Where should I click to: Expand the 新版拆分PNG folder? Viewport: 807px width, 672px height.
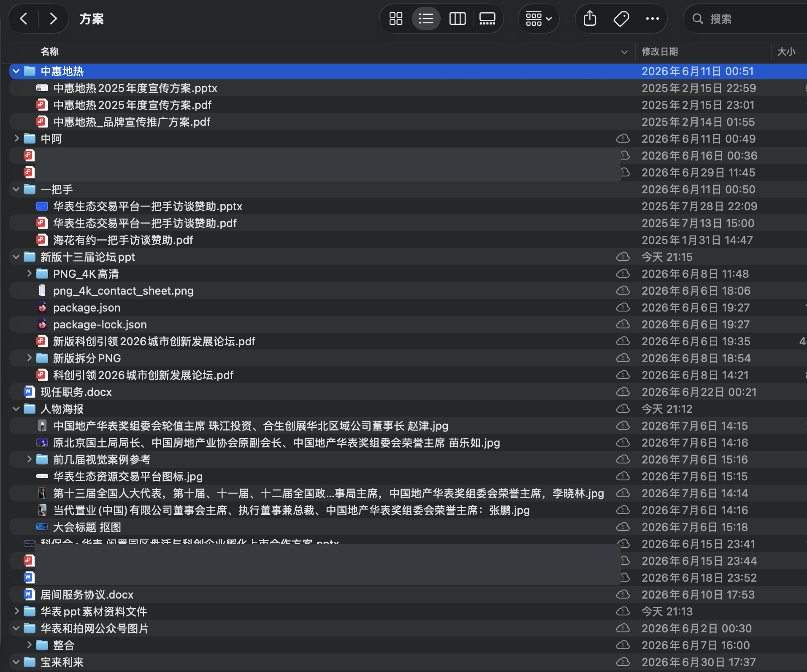tap(29, 358)
